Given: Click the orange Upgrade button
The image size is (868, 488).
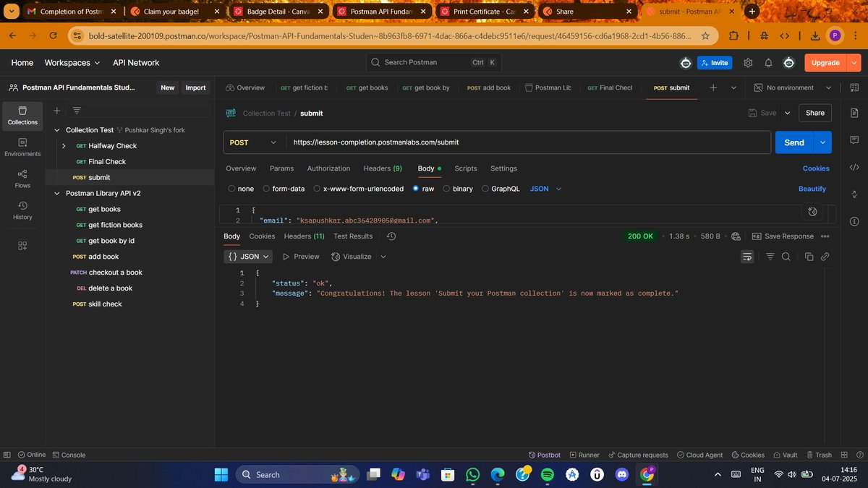Looking at the screenshot, I should point(825,63).
